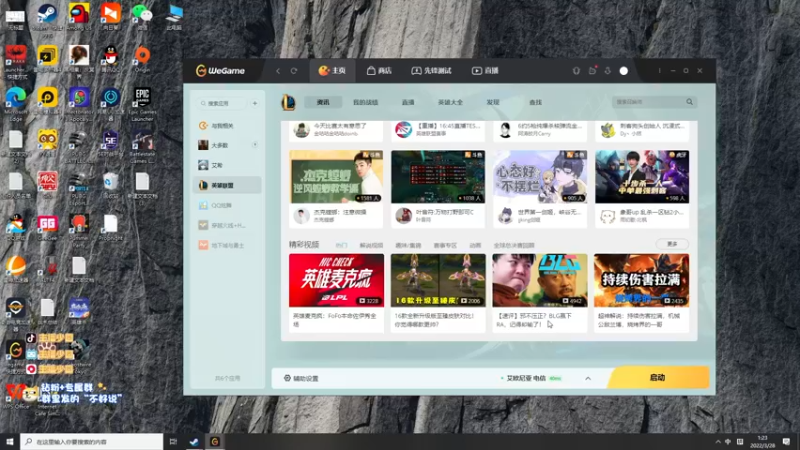Screen dimensions: 800x450
Task: Open Microsoft Edge desktop shortcut
Action: pos(16,104)
